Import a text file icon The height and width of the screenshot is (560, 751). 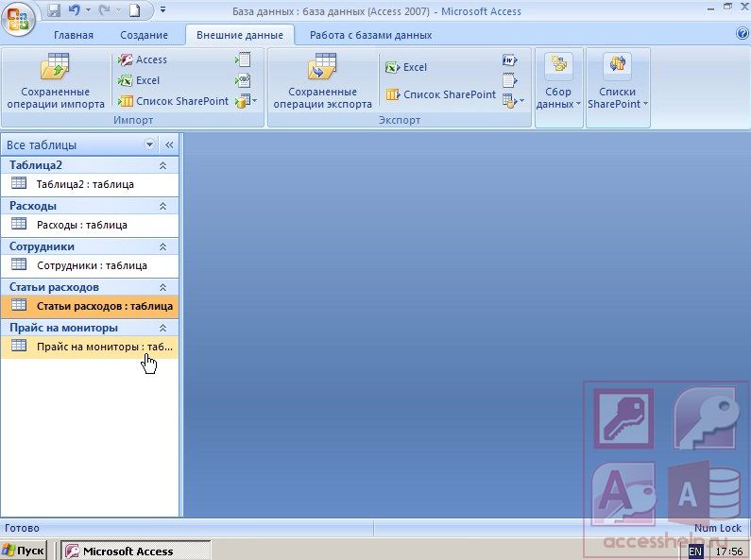(243, 59)
